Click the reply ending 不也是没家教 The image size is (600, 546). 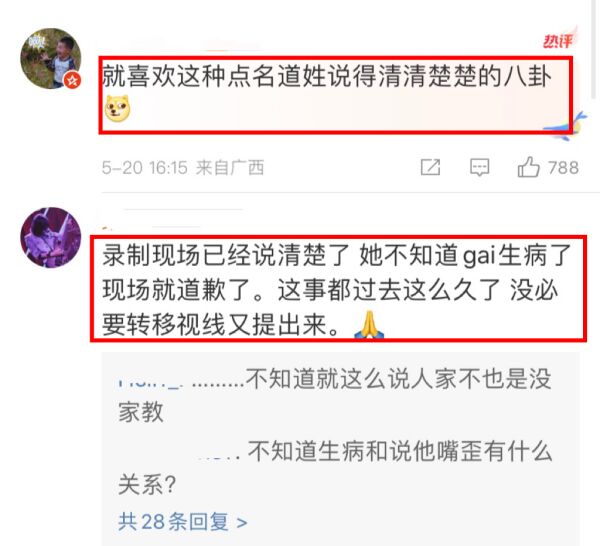pyautogui.click(x=335, y=395)
